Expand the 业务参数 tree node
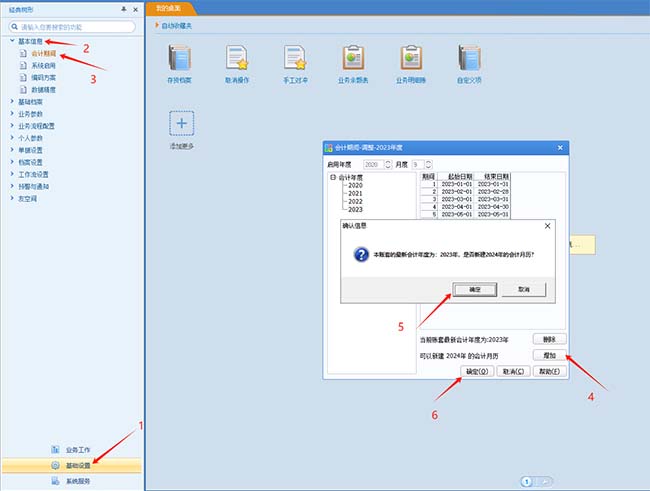Viewport: 650px width, 491px height. pos(12,114)
